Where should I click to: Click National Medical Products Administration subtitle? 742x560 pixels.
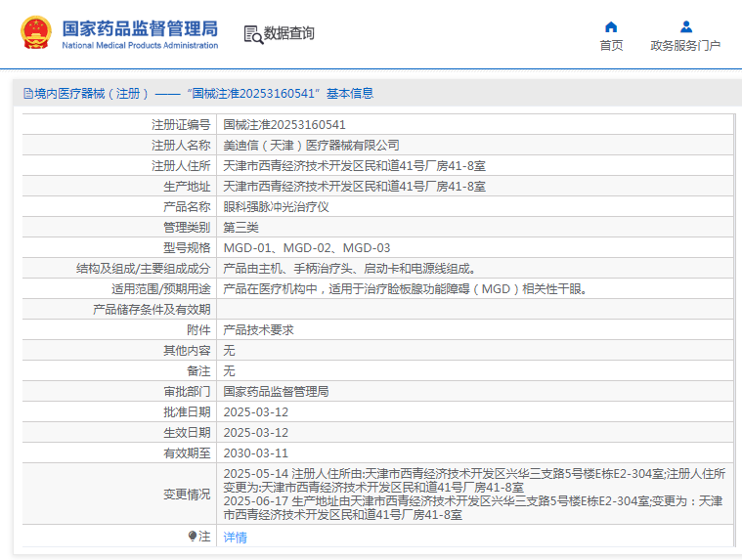pos(140,45)
